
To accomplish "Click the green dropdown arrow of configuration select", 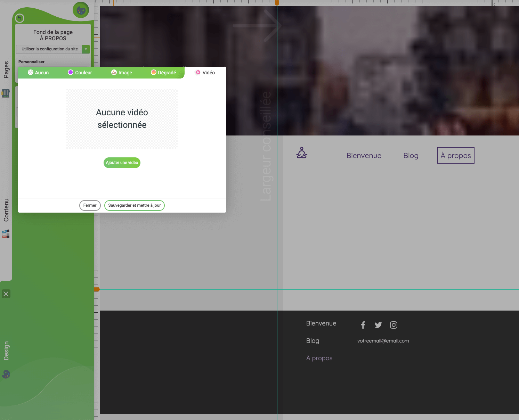I will point(86,49).
